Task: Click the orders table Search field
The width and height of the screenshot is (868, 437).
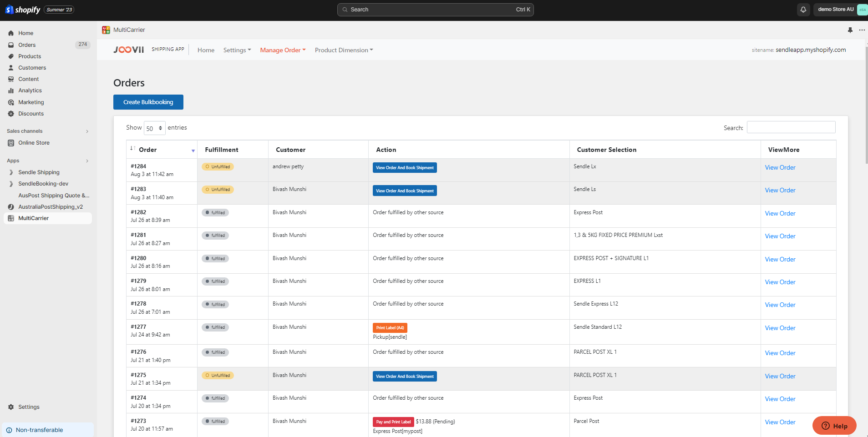Action: [x=791, y=127]
